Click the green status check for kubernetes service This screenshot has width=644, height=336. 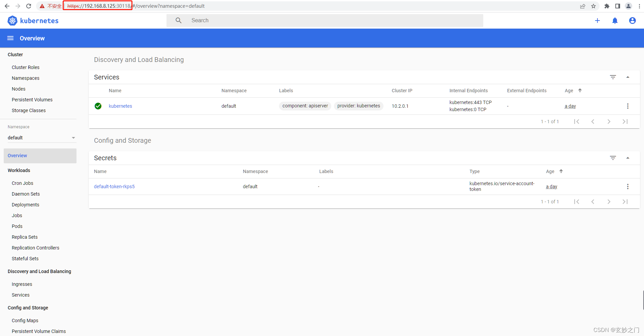98,106
